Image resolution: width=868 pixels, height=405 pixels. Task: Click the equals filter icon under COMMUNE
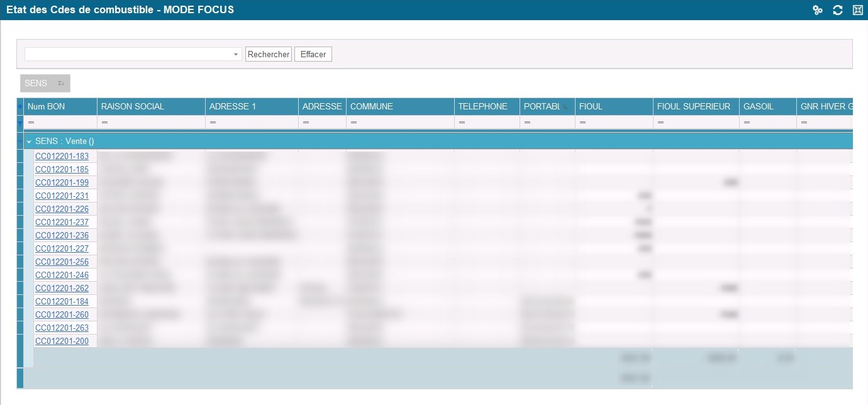(354, 122)
